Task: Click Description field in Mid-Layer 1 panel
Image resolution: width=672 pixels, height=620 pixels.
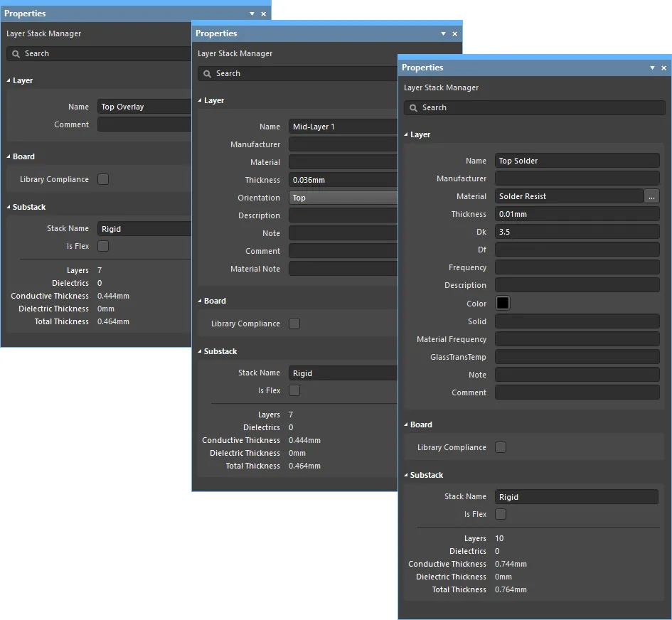Action: 343,215
